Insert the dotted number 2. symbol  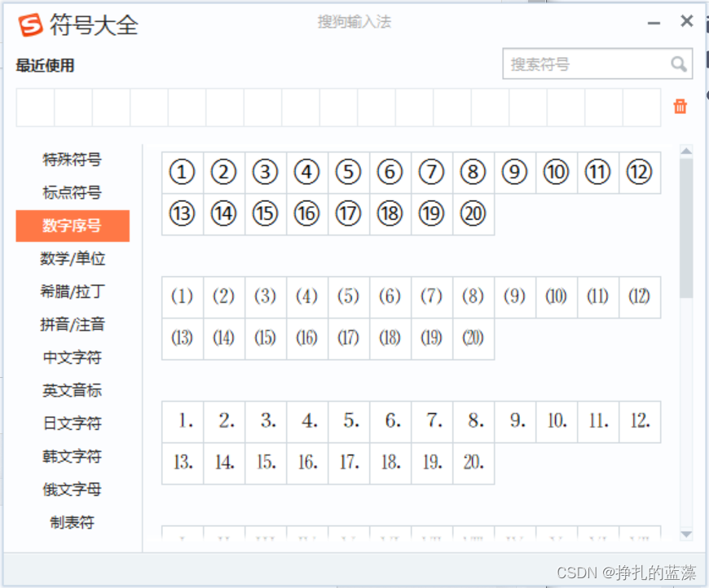point(224,422)
